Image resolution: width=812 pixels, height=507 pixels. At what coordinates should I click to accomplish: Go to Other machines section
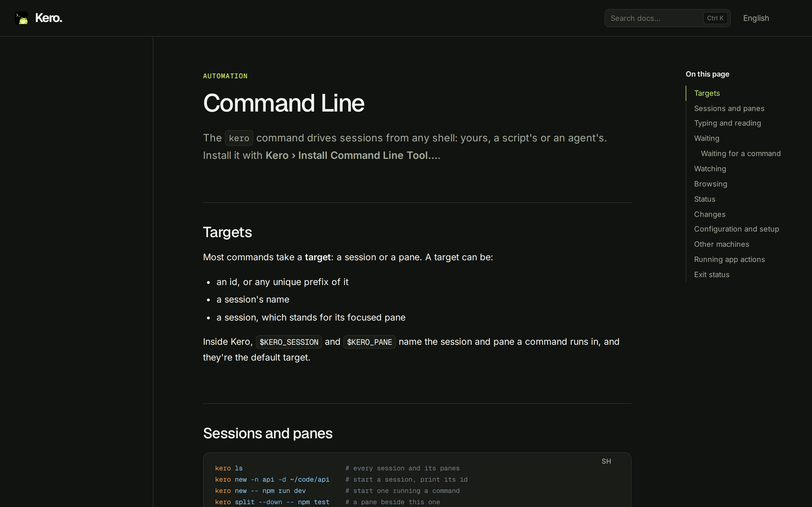click(721, 244)
